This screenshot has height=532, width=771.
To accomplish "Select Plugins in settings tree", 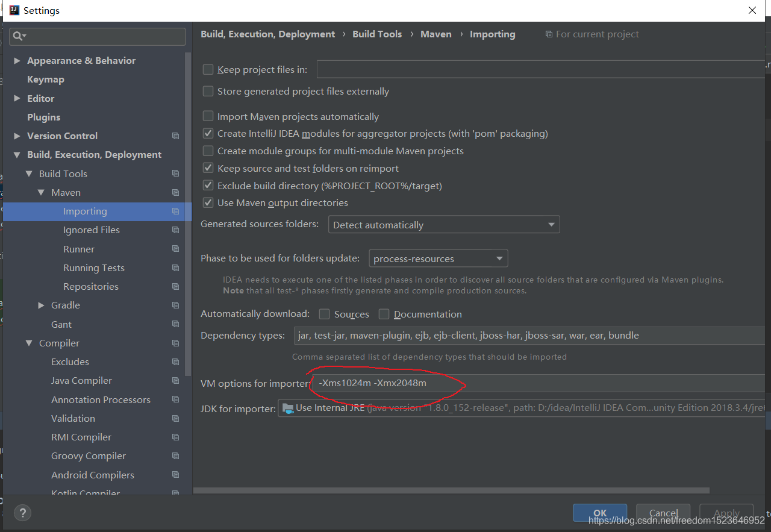I will [x=44, y=117].
